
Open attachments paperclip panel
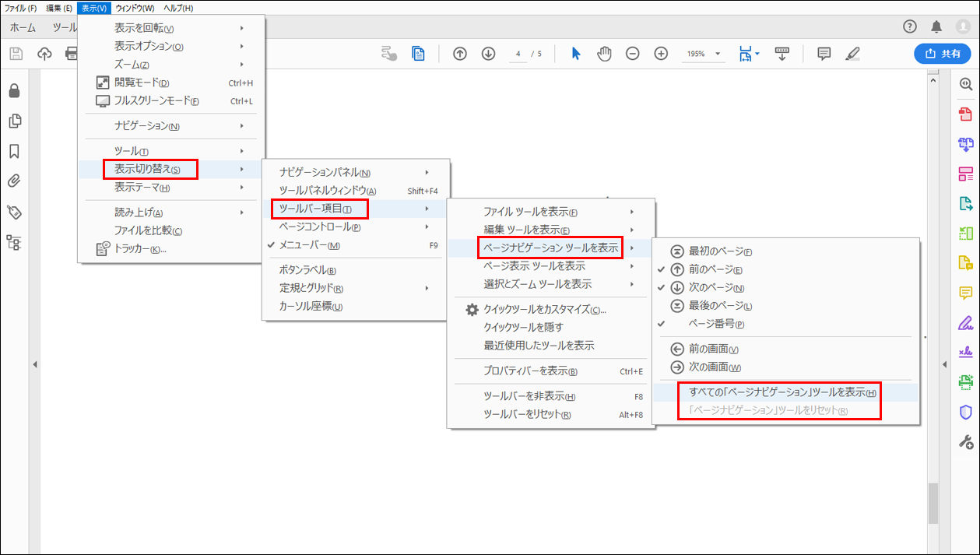(x=14, y=181)
